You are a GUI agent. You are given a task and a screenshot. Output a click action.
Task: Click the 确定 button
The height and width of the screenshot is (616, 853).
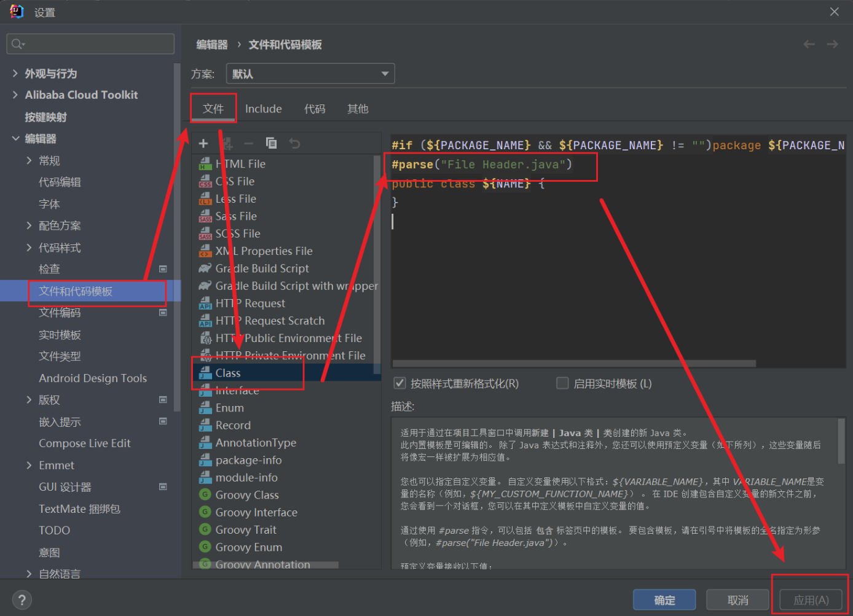(664, 600)
